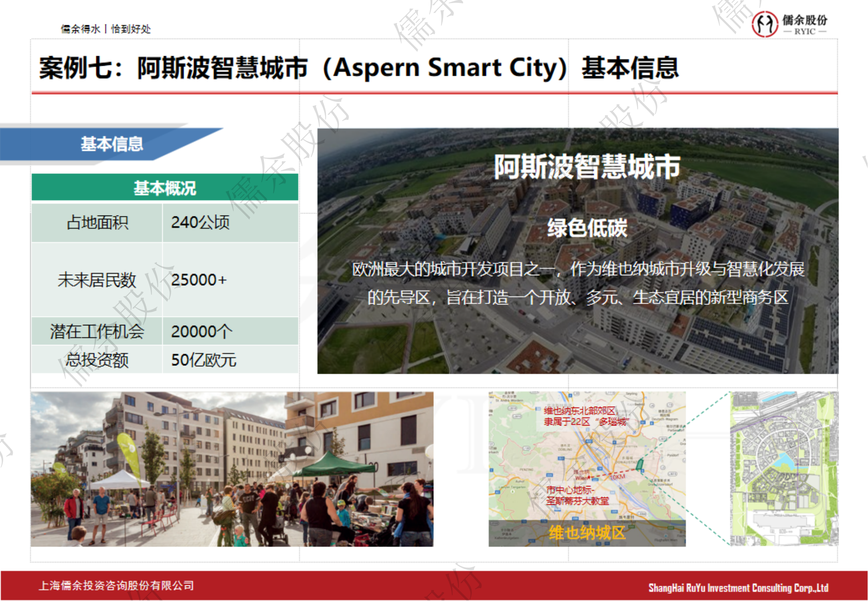
Task: Select the green 基本概况 table header
Action: coord(165,188)
